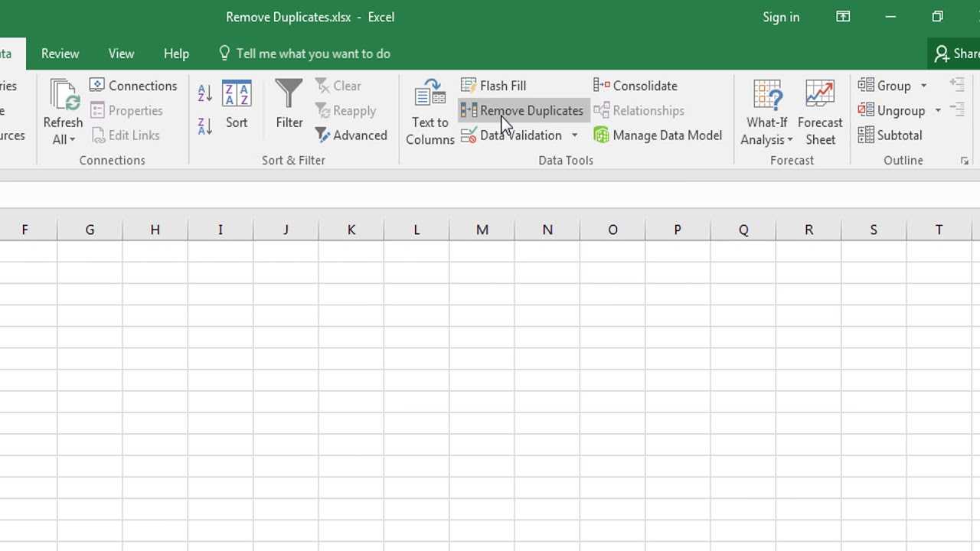Image resolution: width=980 pixels, height=551 pixels.
Task: Select column I header
Action: (220, 230)
